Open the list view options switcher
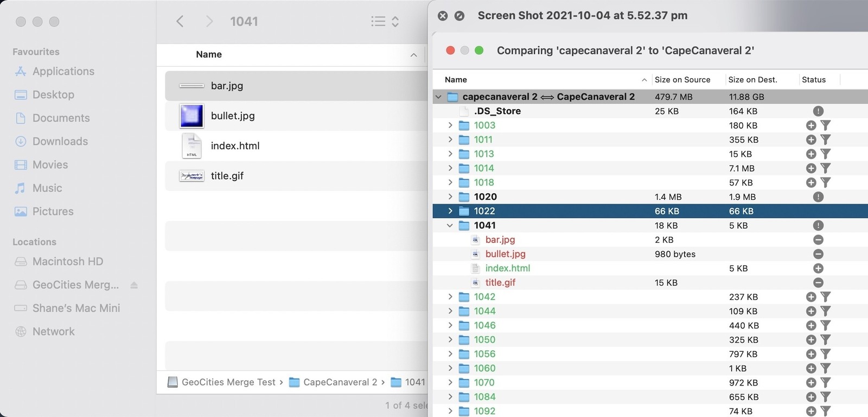868x417 pixels. click(x=385, y=21)
